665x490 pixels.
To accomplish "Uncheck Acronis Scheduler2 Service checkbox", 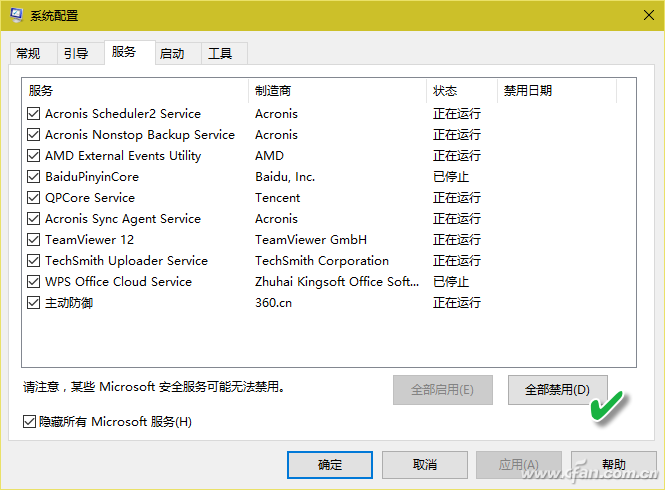I will pyautogui.click(x=35, y=114).
